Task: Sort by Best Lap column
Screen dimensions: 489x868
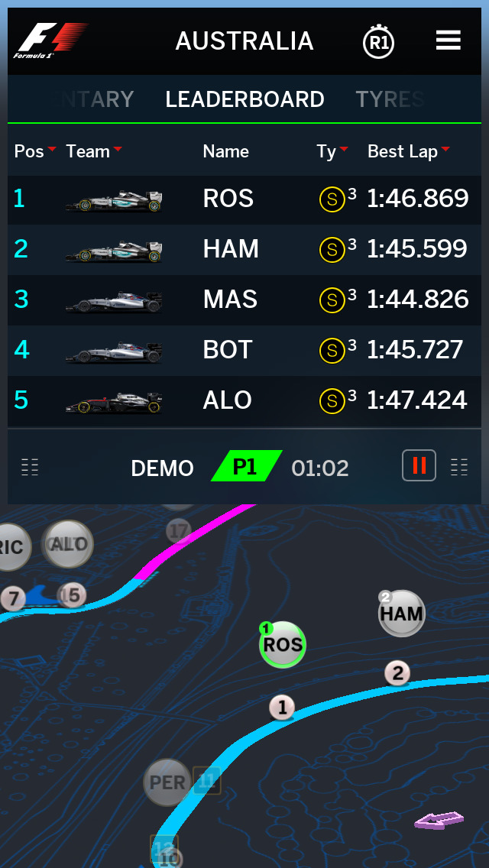Action: (408, 151)
